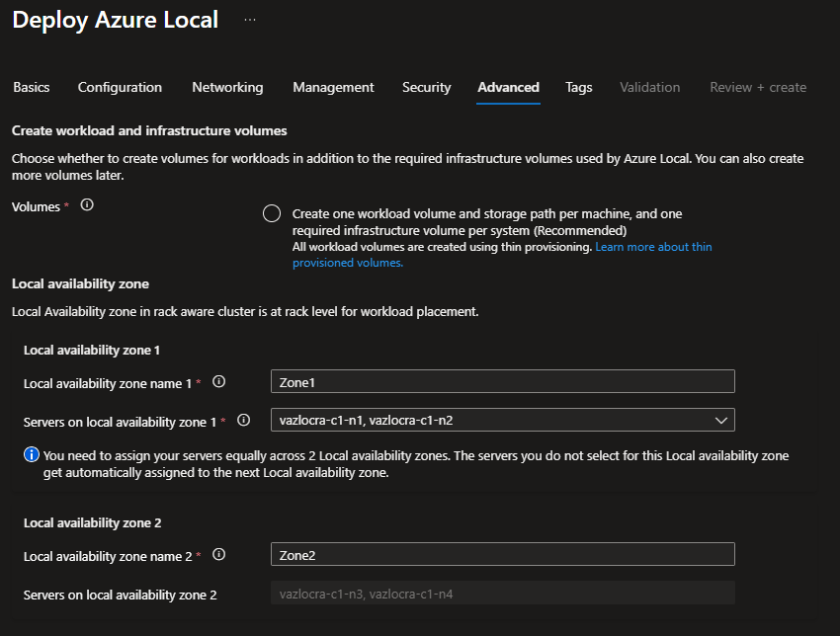Switch to the Basics tab

point(32,87)
